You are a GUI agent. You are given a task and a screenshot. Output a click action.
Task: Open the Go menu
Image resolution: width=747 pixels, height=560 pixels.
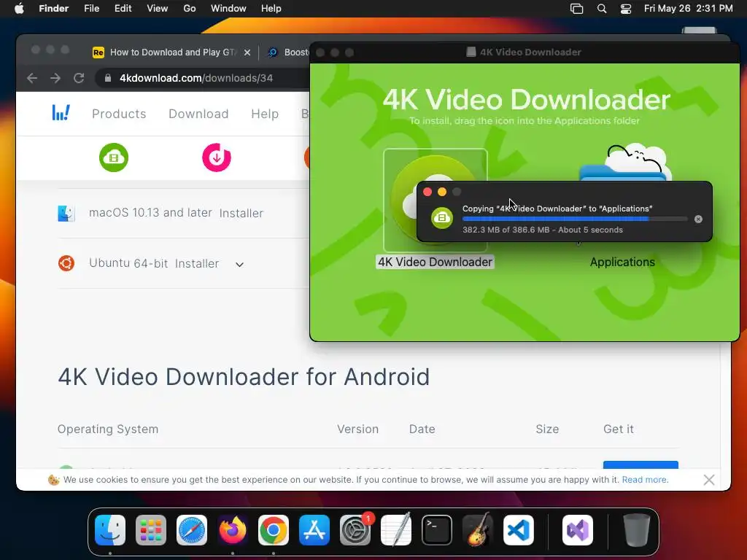pos(190,9)
